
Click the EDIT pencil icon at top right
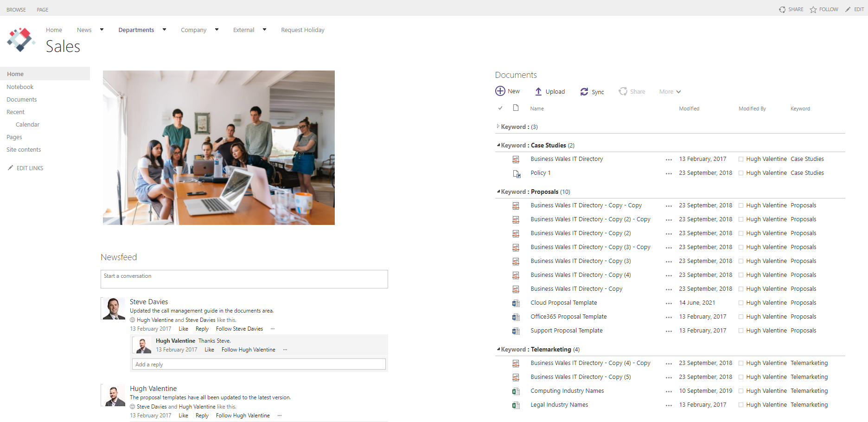click(x=847, y=9)
